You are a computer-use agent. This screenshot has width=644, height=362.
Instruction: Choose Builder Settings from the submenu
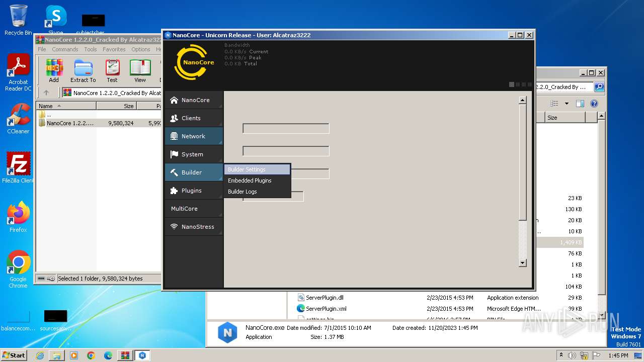[x=257, y=169]
